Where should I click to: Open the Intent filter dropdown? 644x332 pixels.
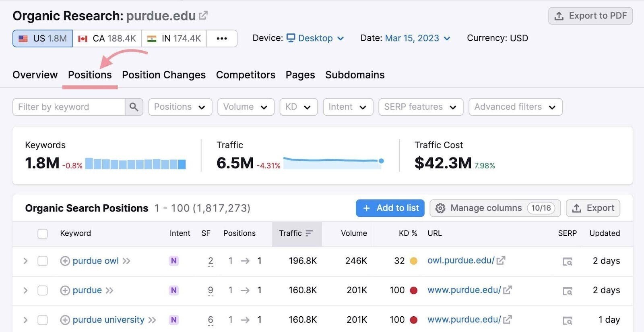tap(348, 107)
